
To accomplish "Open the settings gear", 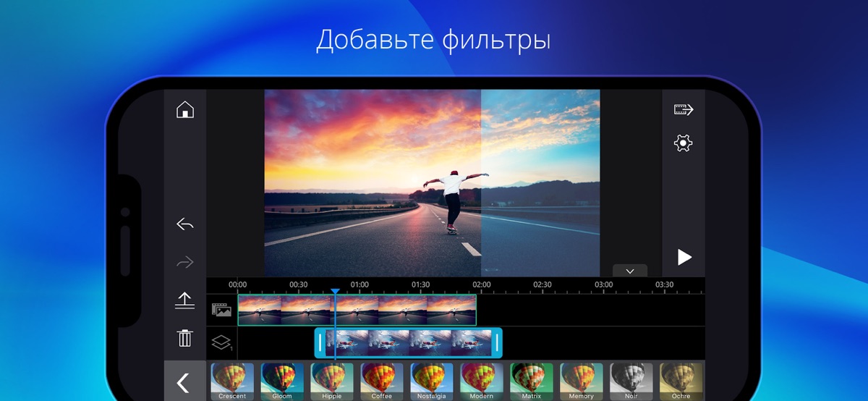I will (x=683, y=143).
